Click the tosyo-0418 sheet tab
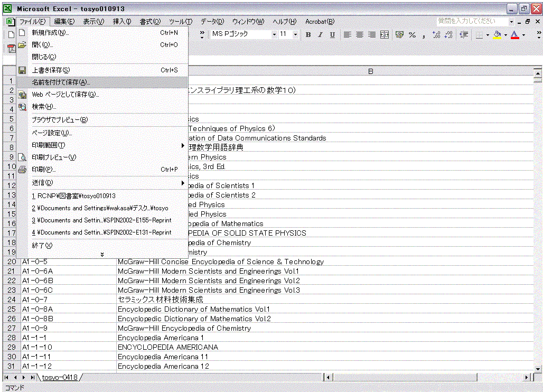 60,377
